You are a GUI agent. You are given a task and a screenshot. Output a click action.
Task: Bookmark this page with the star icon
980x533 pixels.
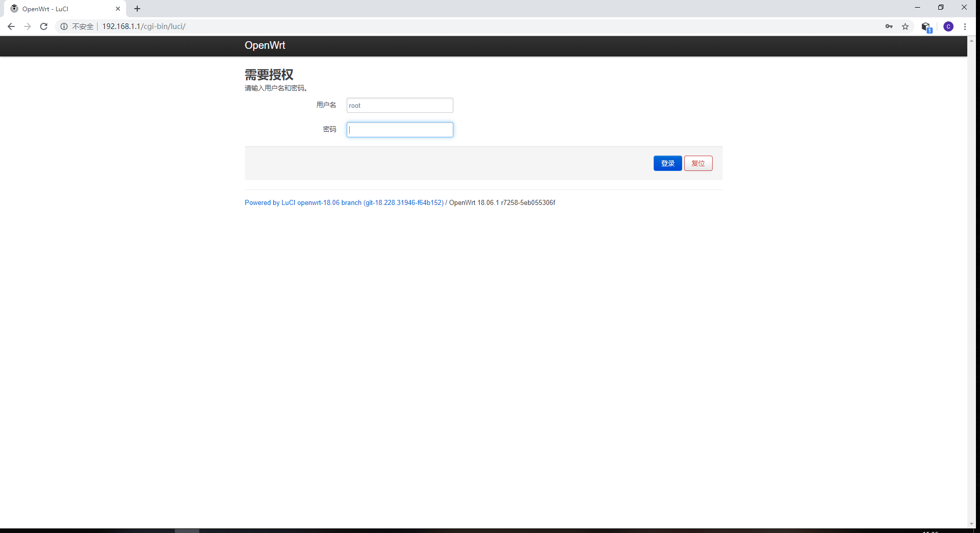(905, 26)
